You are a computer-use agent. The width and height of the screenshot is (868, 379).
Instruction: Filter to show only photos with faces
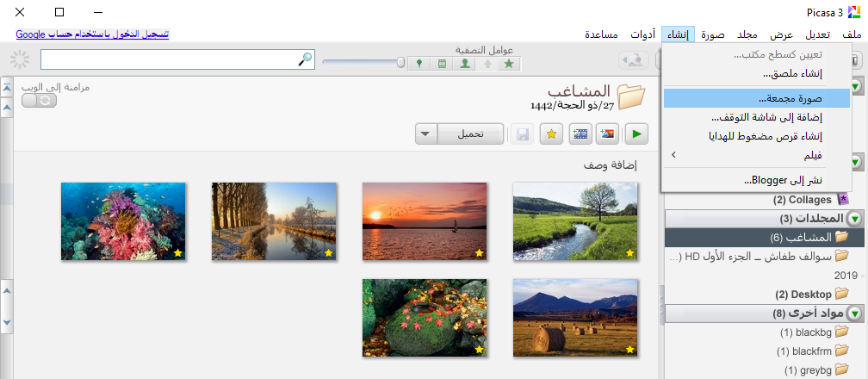pyautogui.click(x=464, y=64)
